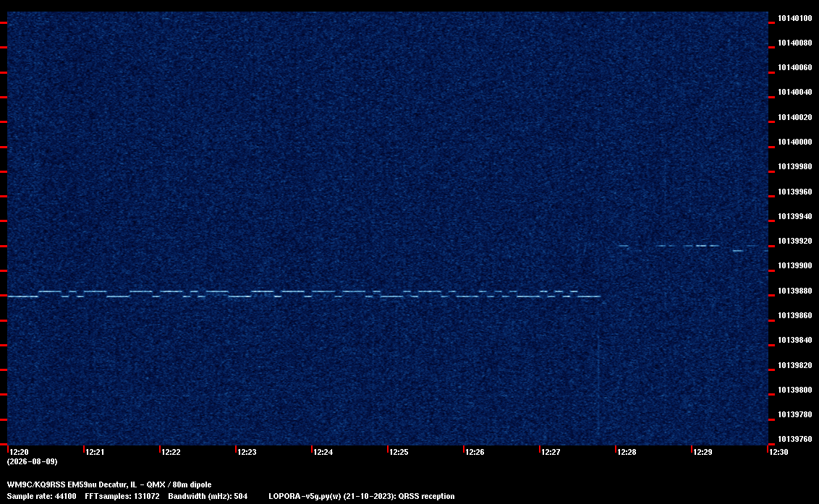Click the 12:20 time axis label

tap(20, 452)
